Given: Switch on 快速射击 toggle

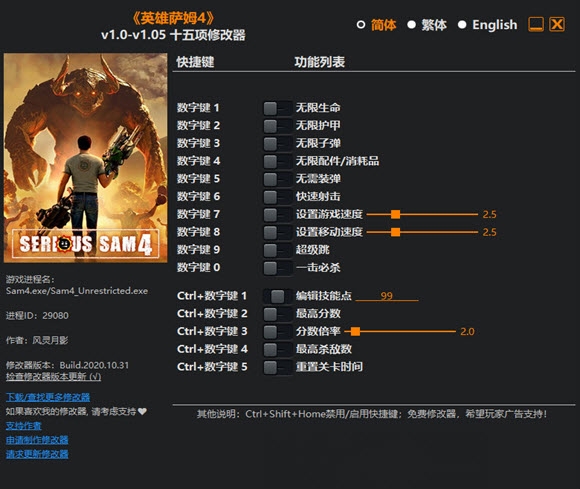Looking at the screenshot, I should click(277, 197).
